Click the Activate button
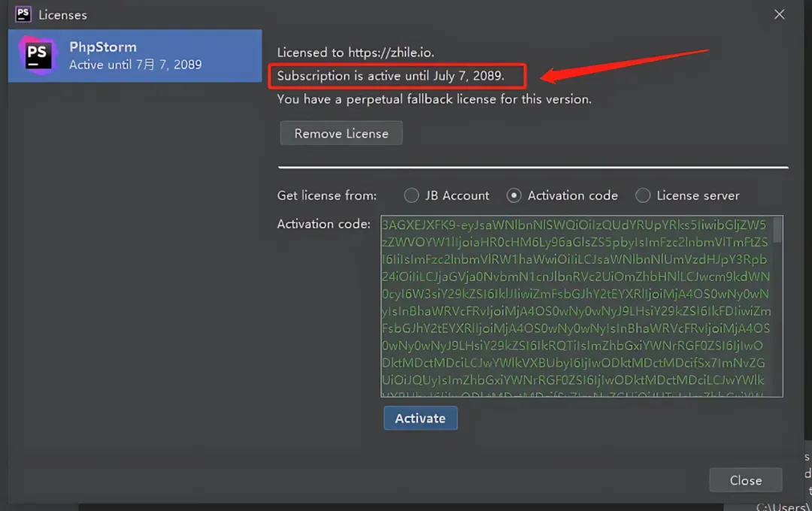This screenshot has width=812, height=511. click(x=420, y=419)
